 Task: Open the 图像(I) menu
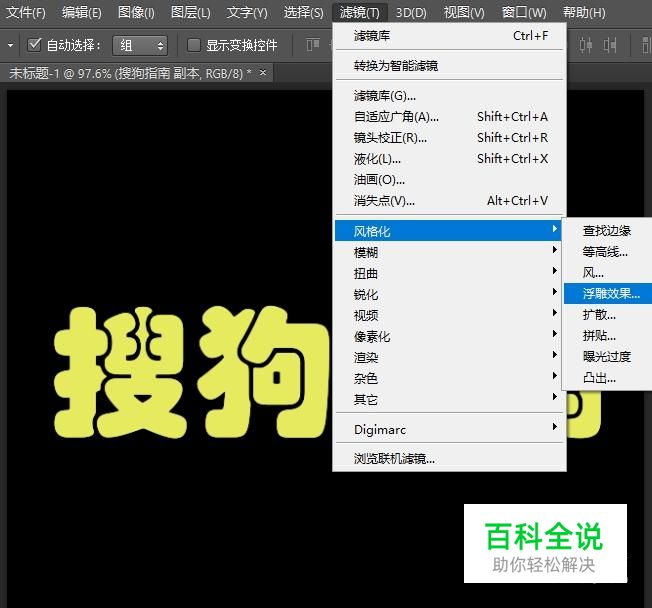tap(136, 12)
